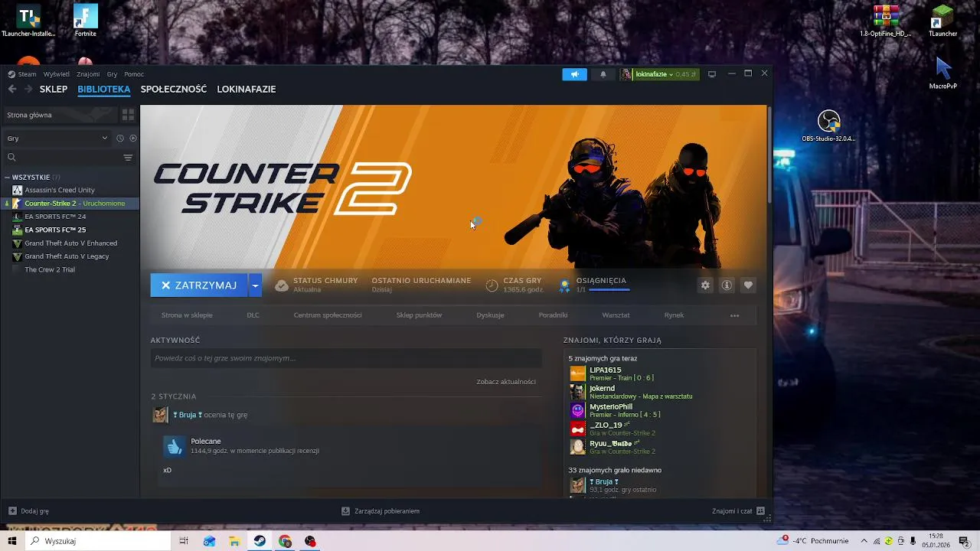Open the Steam announcements megaphone icon
Viewport: 980px width, 551px height.
point(574,74)
